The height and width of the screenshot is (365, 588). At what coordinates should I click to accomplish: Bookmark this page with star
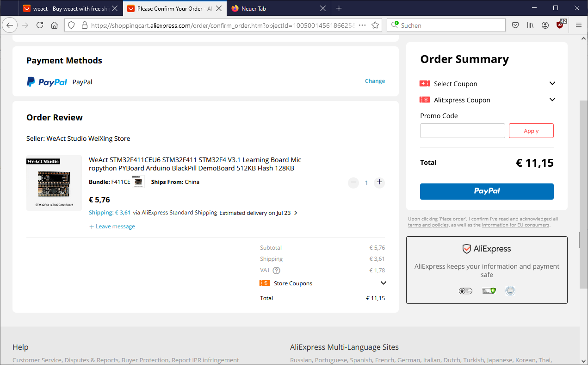click(375, 25)
